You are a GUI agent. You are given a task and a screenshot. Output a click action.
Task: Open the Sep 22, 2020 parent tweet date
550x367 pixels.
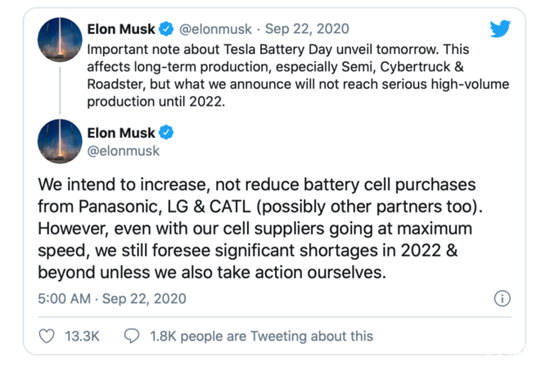click(307, 29)
